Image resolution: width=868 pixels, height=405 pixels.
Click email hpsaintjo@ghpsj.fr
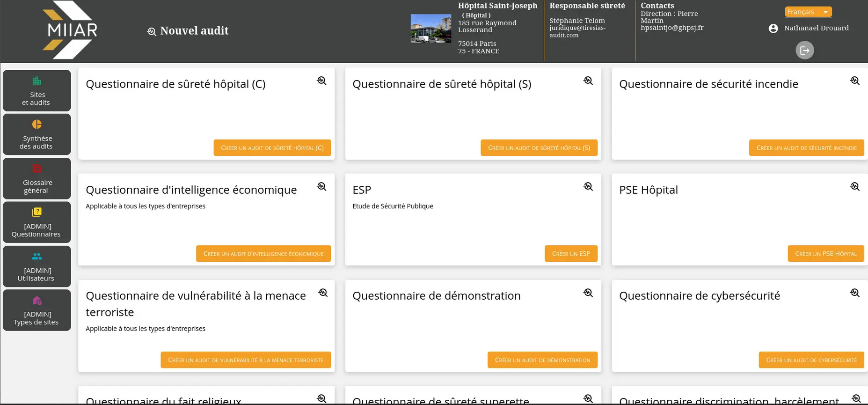(x=672, y=28)
